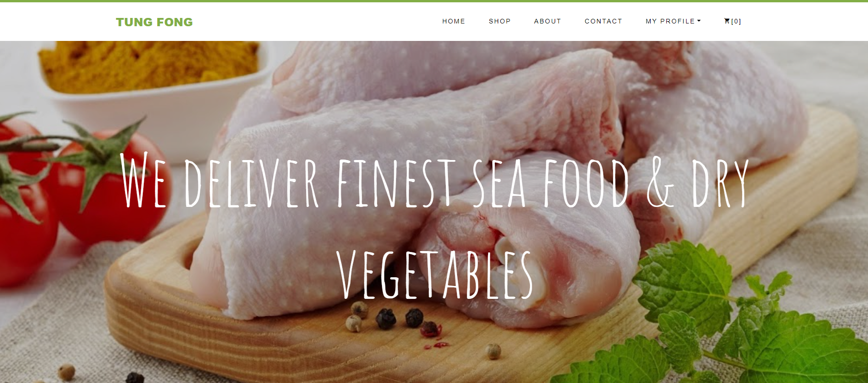Viewport: 868px width, 383px height.
Task: Click the TUNG FONG logo
Action: 154,22
